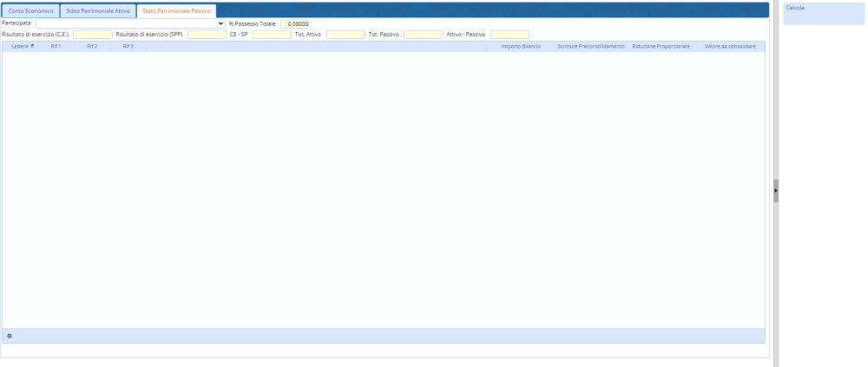The height and width of the screenshot is (367, 868).
Task: Focus the Tot. Passivo input field
Action: tap(423, 35)
